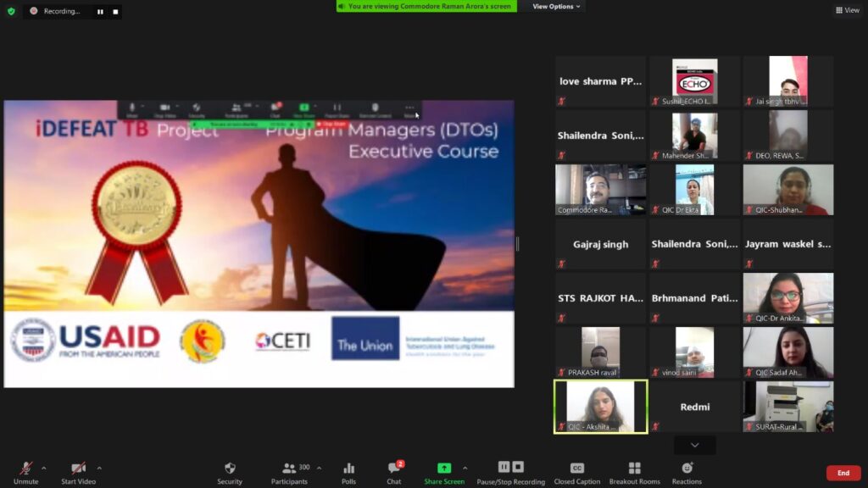868x488 pixels.
Task: Click the green encryption shield icon
Action: (11, 11)
